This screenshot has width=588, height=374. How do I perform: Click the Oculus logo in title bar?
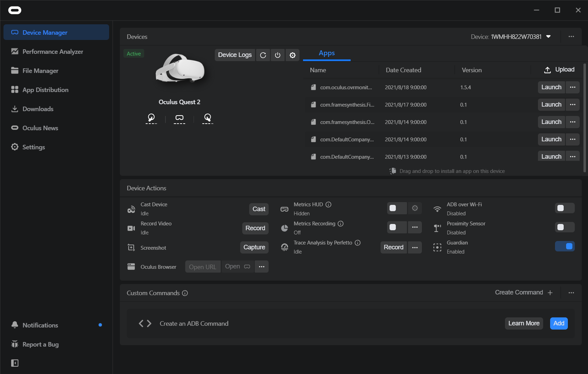click(x=15, y=10)
